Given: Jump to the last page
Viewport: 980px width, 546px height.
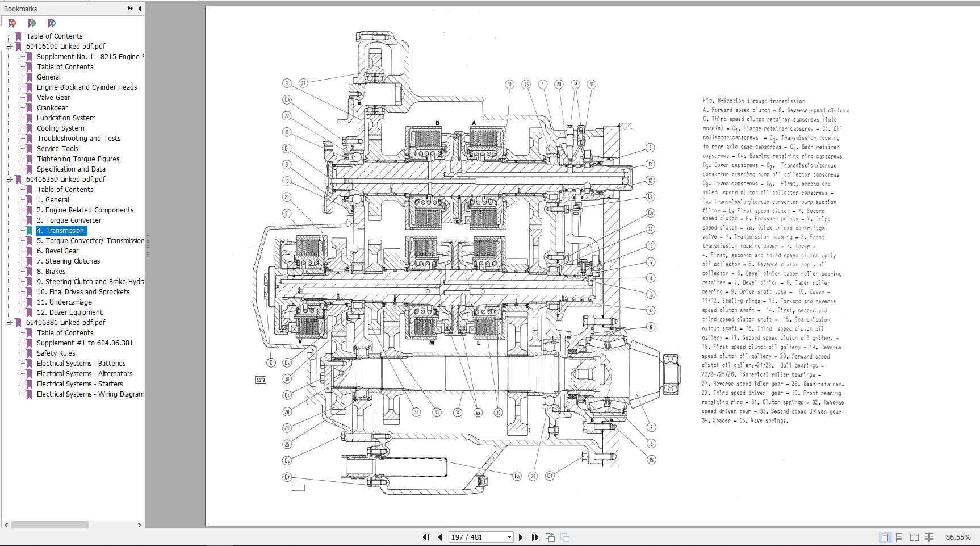Looking at the screenshot, I should click(535, 537).
